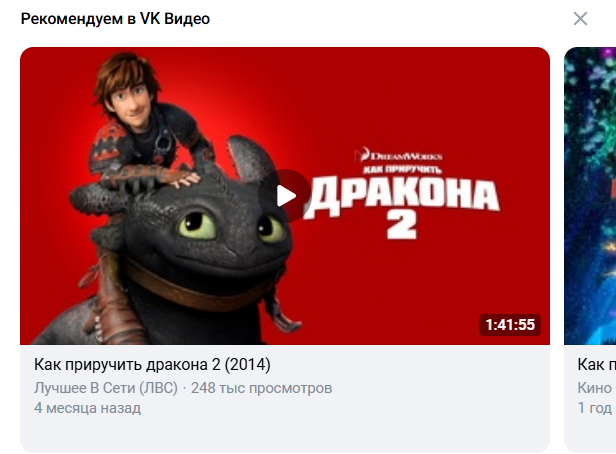Open the partially visible second video thumbnail

590,196
